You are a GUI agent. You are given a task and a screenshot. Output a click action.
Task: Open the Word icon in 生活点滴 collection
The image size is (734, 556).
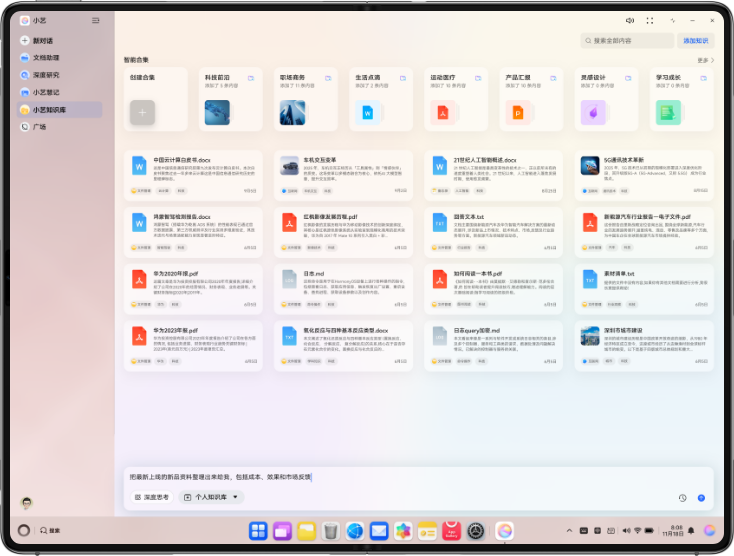(x=367, y=112)
